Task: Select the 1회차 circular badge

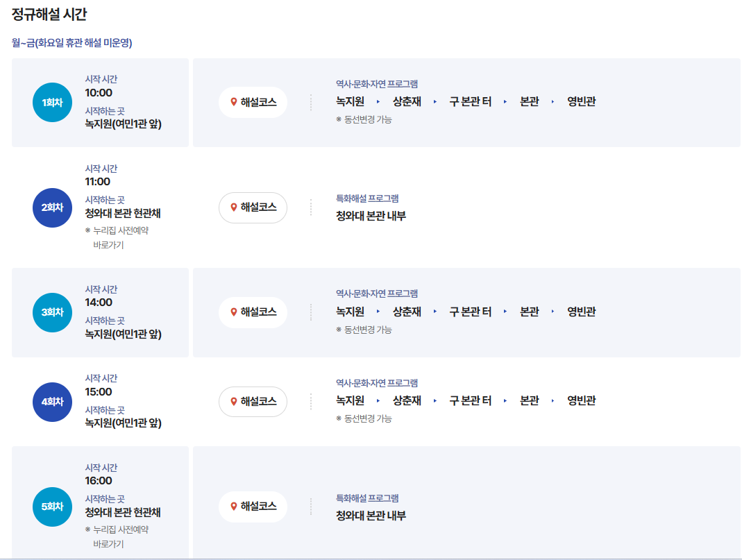Action: (x=52, y=102)
